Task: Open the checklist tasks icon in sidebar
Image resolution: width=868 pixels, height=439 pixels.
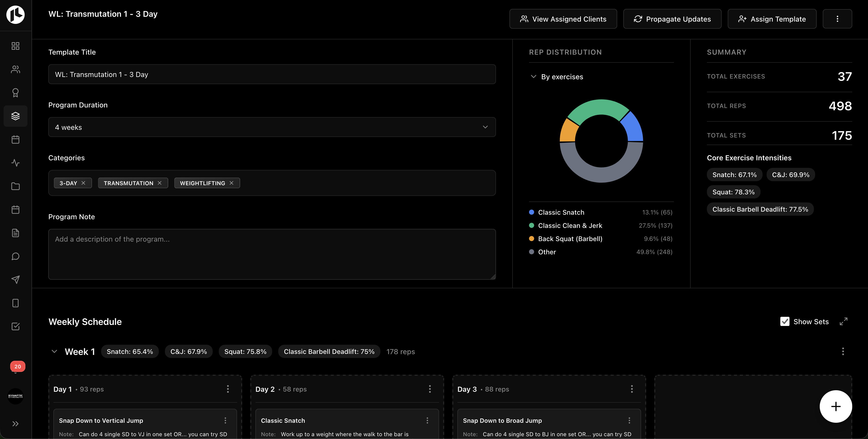Action: pos(15,326)
